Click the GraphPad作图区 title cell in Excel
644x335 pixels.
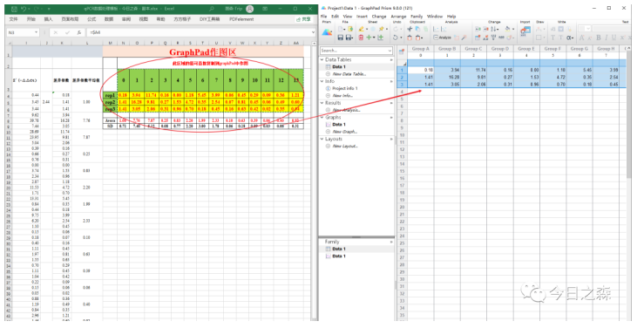pyautogui.click(x=203, y=51)
